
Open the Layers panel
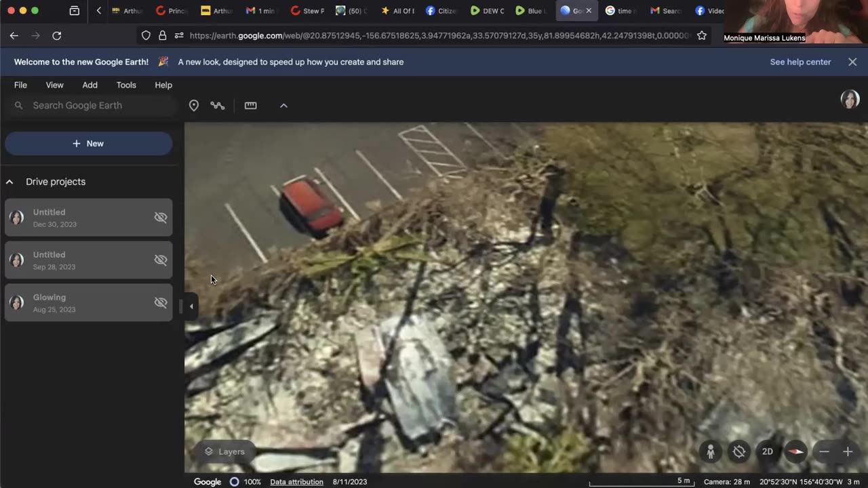[x=224, y=451]
